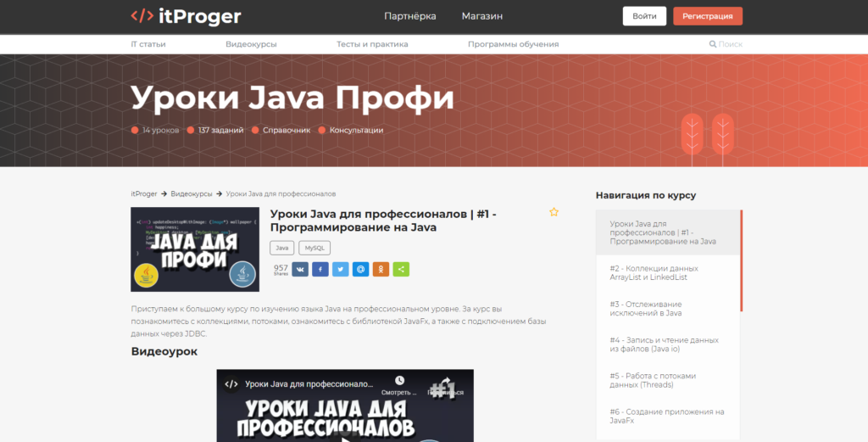The width and height of the screenshot is (868, 442).
Task: Click the Java для профи thumbnail
Action: (195, 249)
